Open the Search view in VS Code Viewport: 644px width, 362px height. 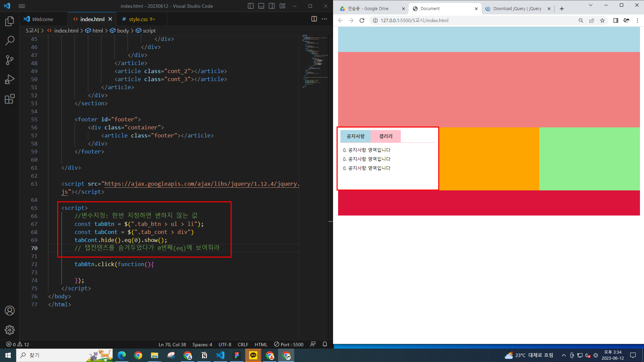click(x=10, y=41)
